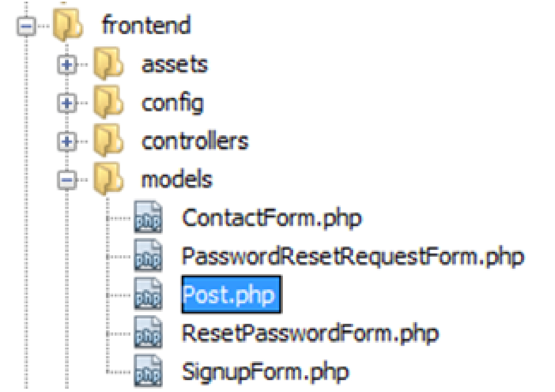Viewport: 555px width, 392px height.
Task: Click the controllers folder icon
Action: (108, 140)
